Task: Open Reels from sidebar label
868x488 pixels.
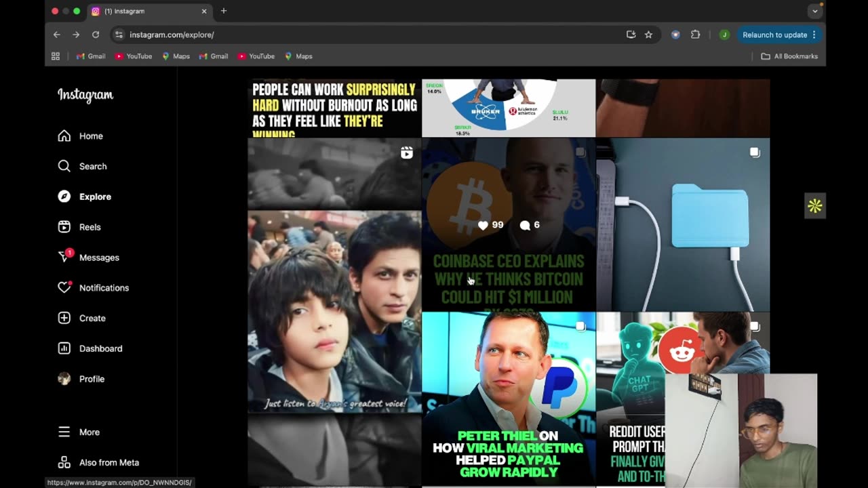Action: pyautogui.click(x=90, y=227)
